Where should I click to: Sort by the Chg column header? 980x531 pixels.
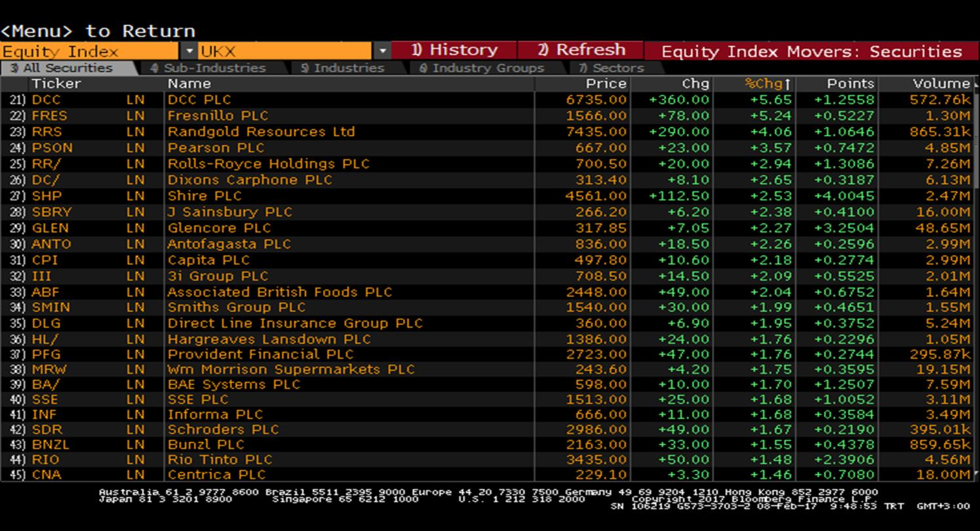[x=696, y=84]
